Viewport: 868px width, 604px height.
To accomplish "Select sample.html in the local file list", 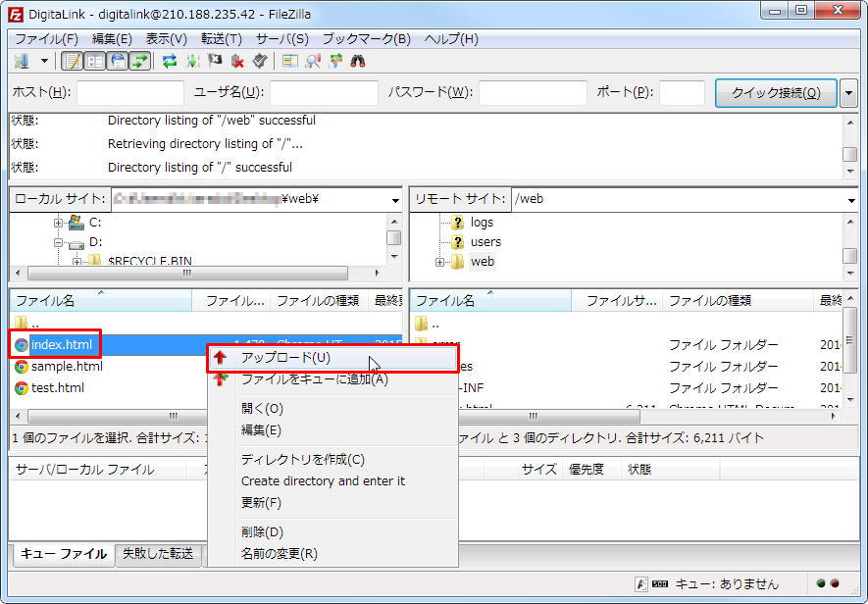I will pyautogui.click(x=67, y=367).
